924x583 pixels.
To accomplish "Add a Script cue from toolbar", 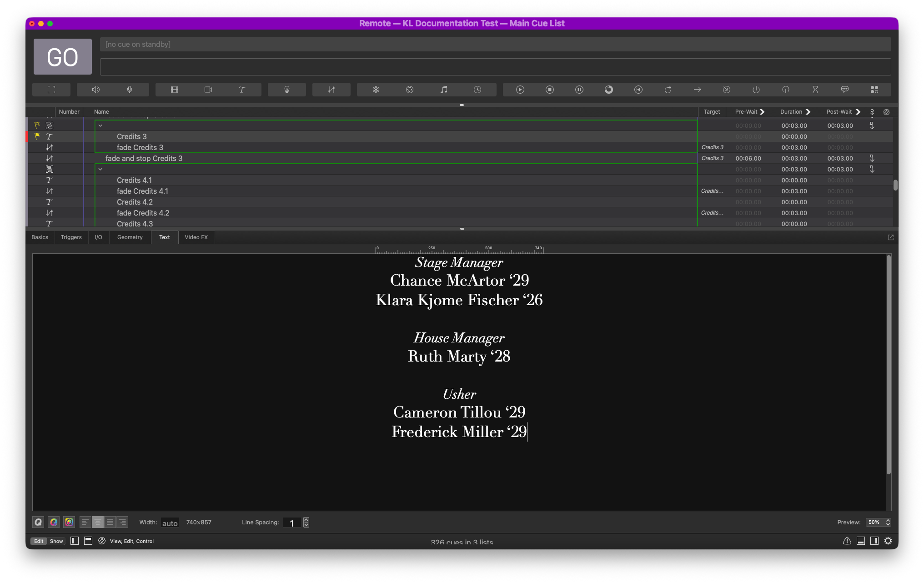I will click(874, 90).
